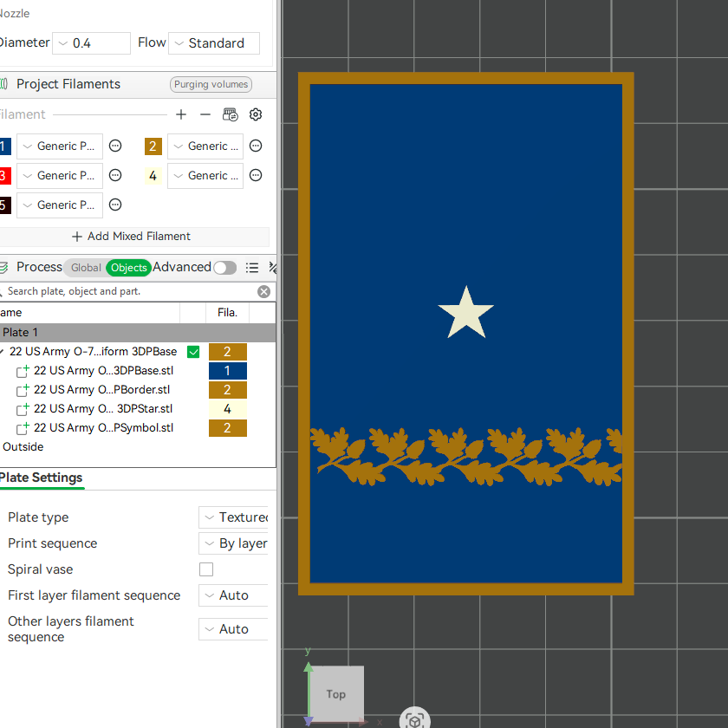Toggle printable checkbox for 3DPBase object
This screenshot has width=728, height=728.
click(x=193, y=352)
